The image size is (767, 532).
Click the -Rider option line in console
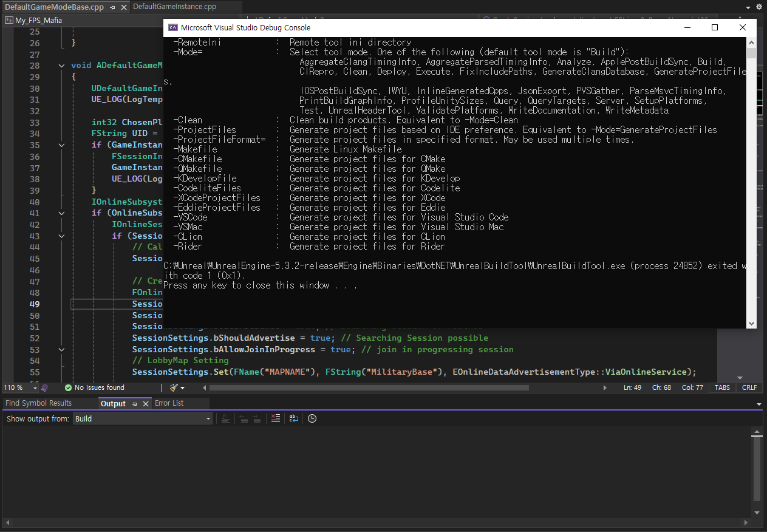[x=309, y=247]
